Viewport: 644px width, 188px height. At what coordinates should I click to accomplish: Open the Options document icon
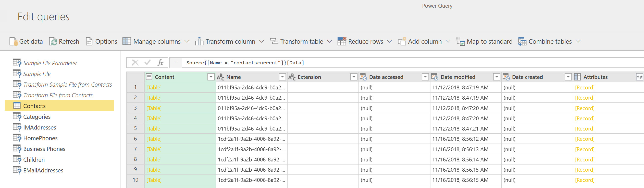click(89, 41)
